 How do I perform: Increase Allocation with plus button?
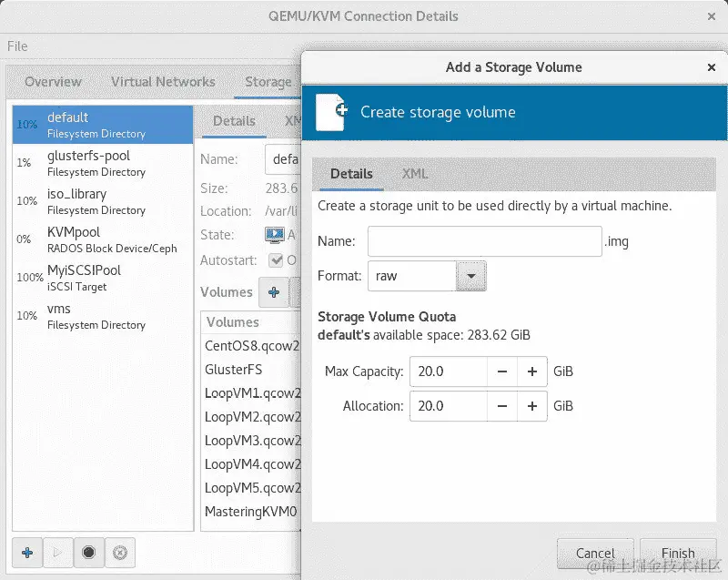pyautogui.click(x=532, y=406)
